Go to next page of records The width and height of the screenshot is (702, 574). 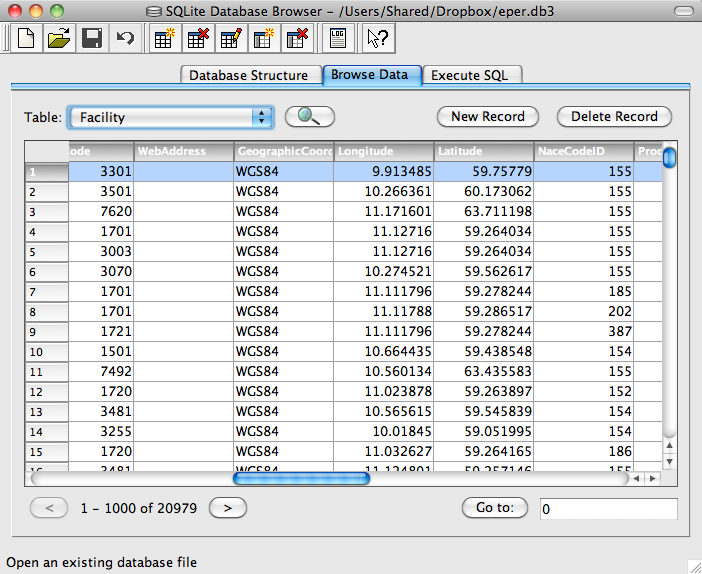pyautogui.click(x=227, y=508)
